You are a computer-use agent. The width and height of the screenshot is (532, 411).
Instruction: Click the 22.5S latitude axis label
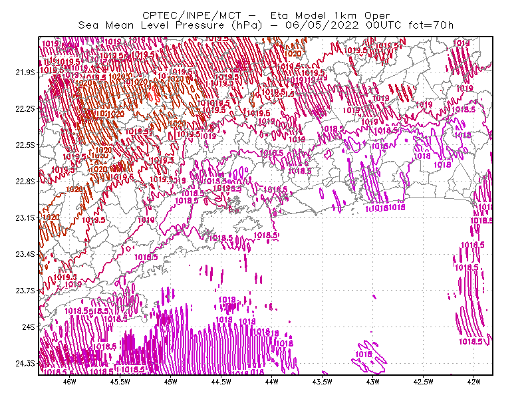click(25, 145)
